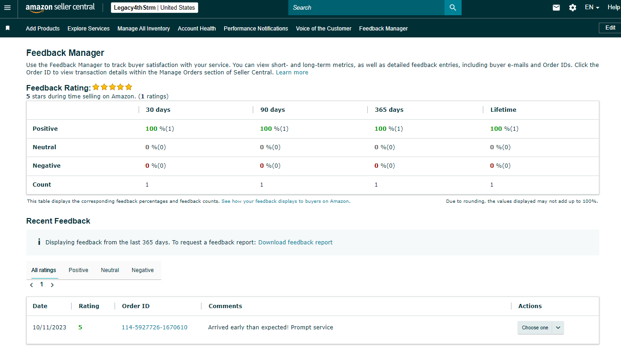
Task: Click the 10/11/2023 date cell
Action: coord(49,328)
